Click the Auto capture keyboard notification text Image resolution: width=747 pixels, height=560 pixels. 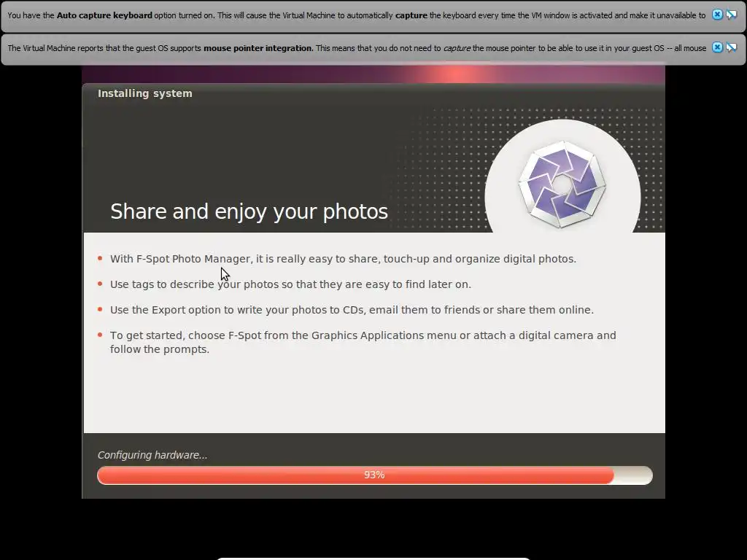pos(356,15)
